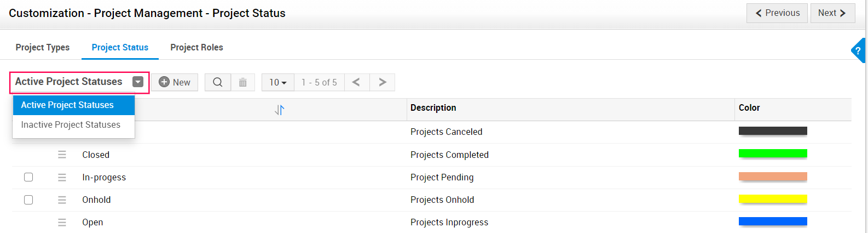The width and height of the screenshot is (868, 233).
Task: Click the green color bar for Closed
Action: tap(772, 154)
